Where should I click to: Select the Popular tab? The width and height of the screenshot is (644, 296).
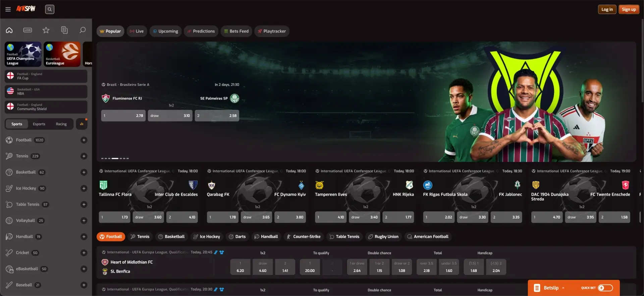point(110,31)
